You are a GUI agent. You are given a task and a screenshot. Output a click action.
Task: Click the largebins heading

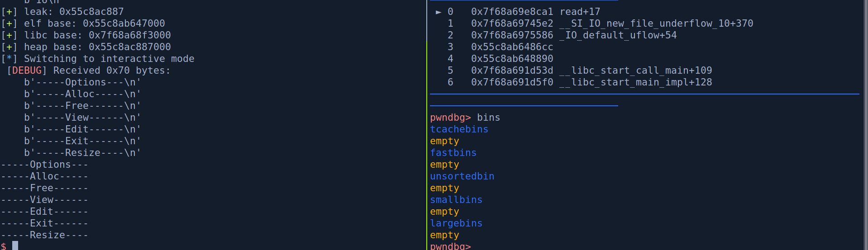tap(456, 223)
